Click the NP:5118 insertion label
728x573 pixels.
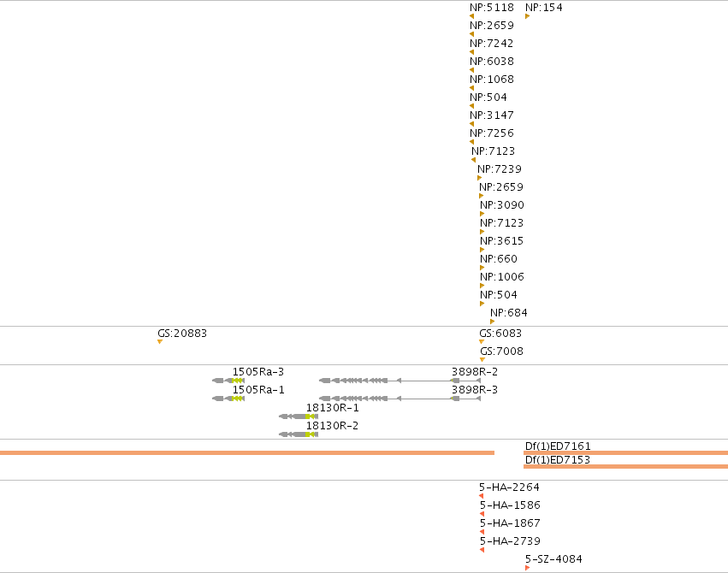click(492, 8)
